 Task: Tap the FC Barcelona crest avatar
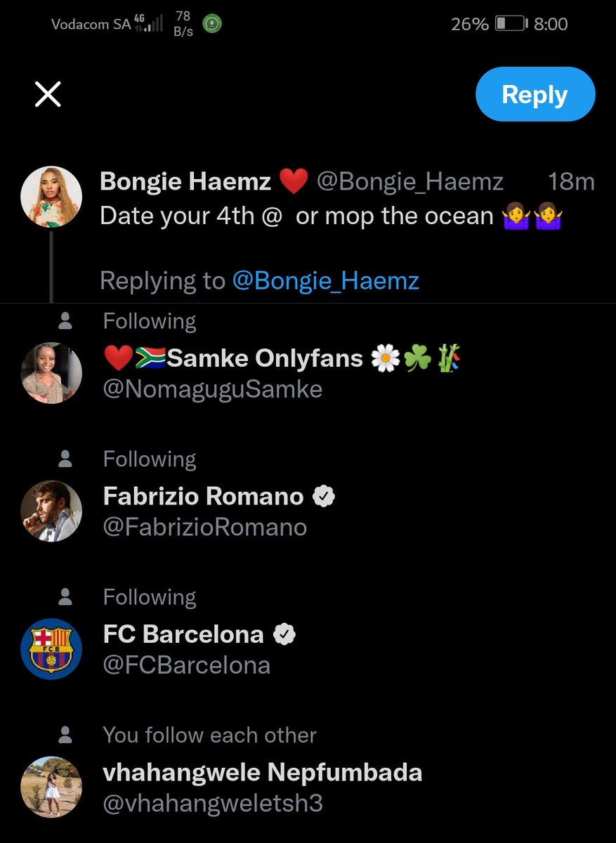[x=51, y=648]
